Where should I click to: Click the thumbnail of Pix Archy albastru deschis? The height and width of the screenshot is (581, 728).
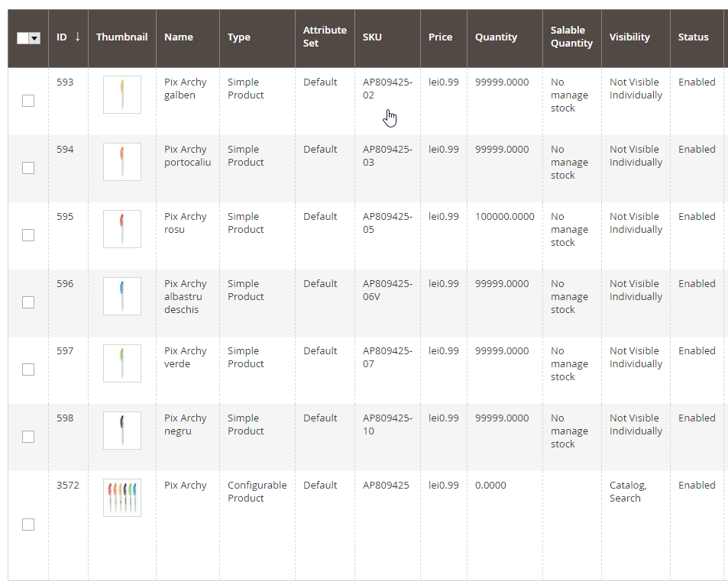point(121,295)
